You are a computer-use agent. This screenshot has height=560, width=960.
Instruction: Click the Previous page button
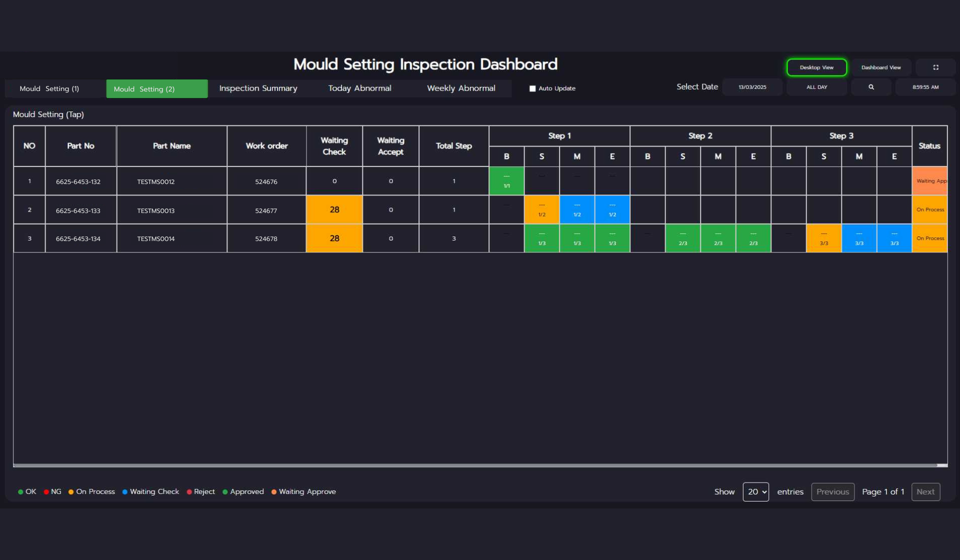coord(832,491)
